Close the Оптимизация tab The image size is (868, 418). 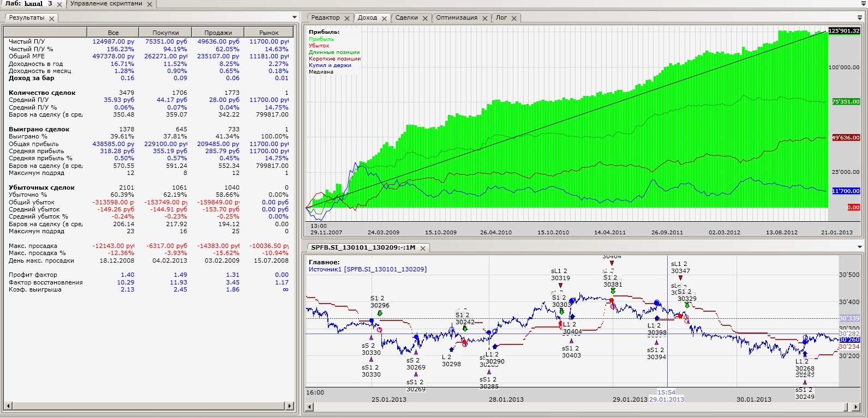(x=484, y=18)
